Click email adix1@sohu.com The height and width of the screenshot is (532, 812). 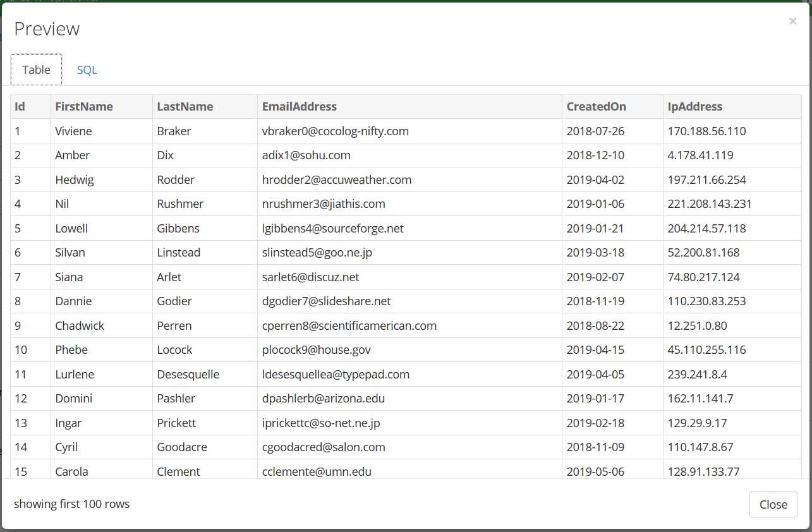point(306,155)
